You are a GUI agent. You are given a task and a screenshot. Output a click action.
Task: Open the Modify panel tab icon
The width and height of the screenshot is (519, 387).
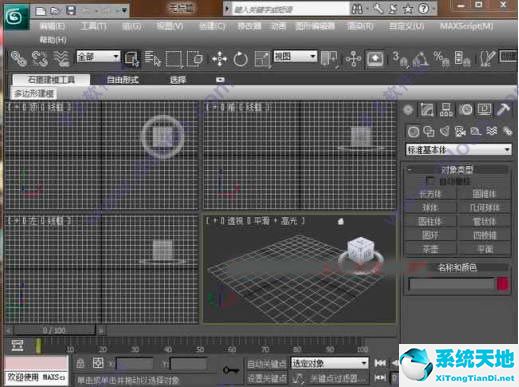[x=427, y=110]
